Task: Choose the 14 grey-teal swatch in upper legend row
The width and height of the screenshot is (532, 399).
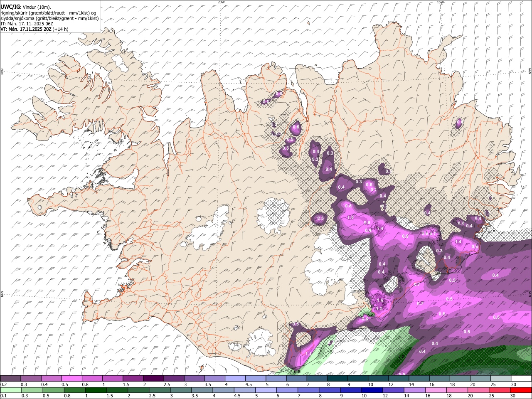Action: (x=419, y=379)
